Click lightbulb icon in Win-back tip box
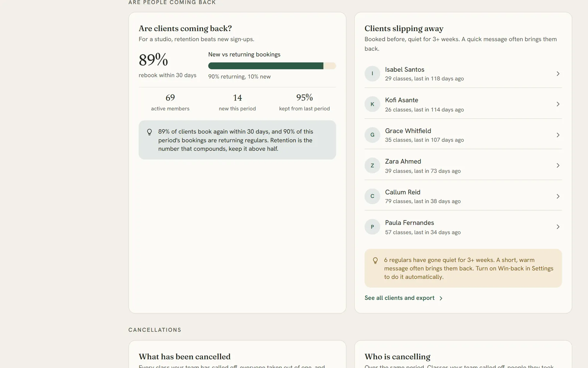 [375, 260]
